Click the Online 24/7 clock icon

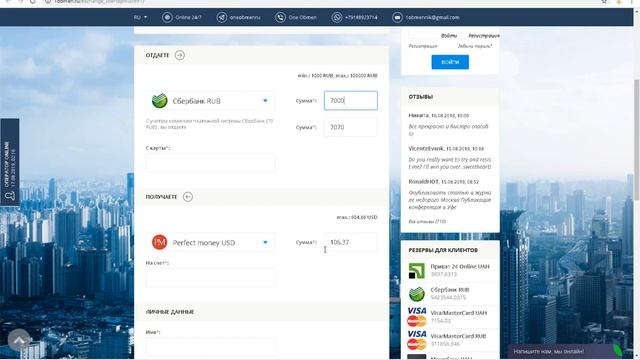[x=167, y=18]
